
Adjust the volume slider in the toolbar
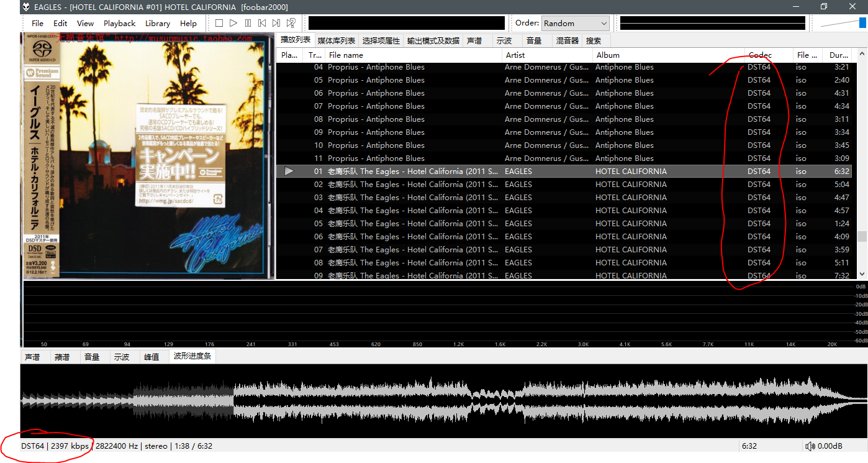[x=842, y=23]
